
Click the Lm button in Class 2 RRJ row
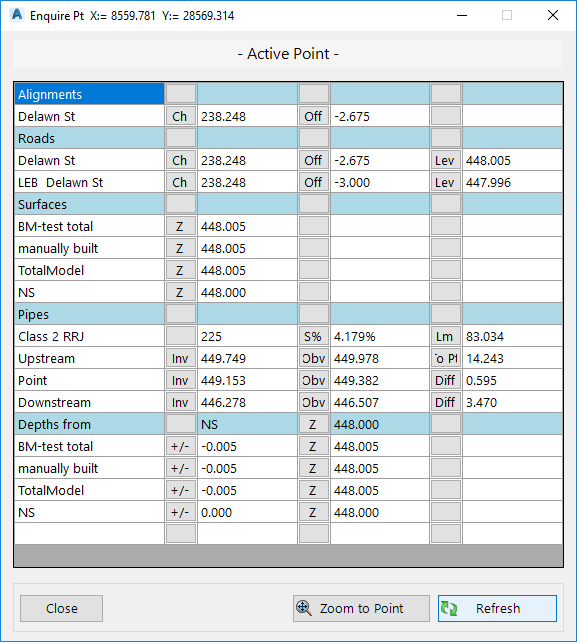446,337
